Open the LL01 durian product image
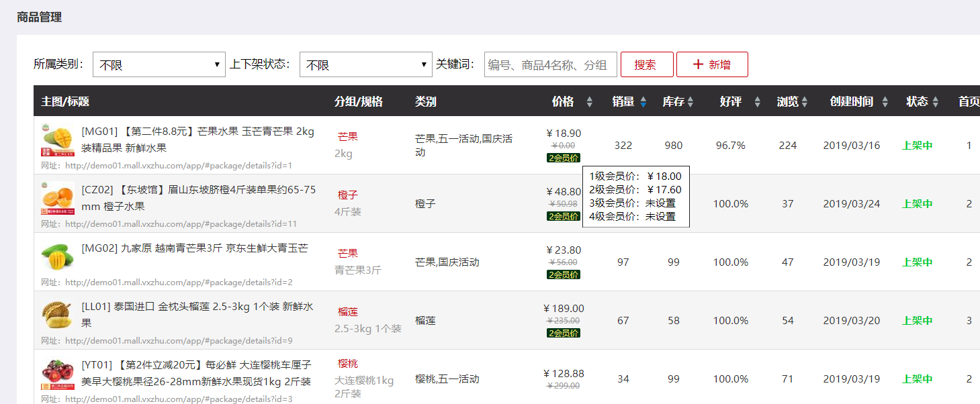980x404 pixels. tap(57, 315)
